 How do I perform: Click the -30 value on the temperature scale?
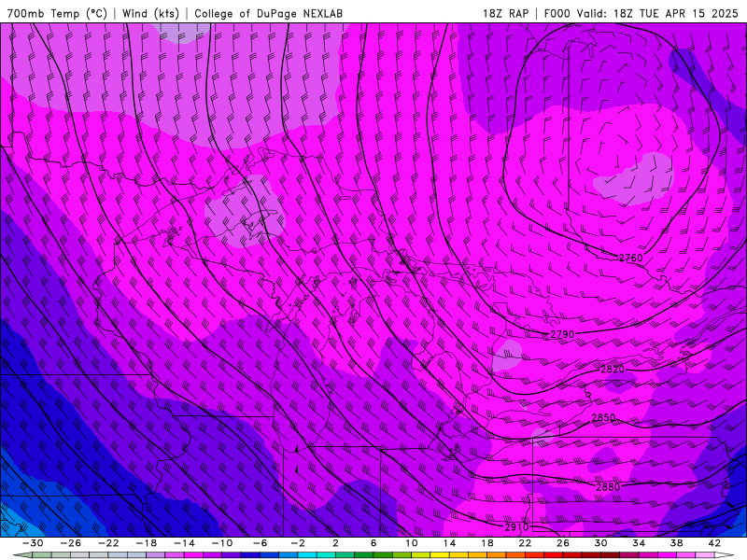coord(33,543)
